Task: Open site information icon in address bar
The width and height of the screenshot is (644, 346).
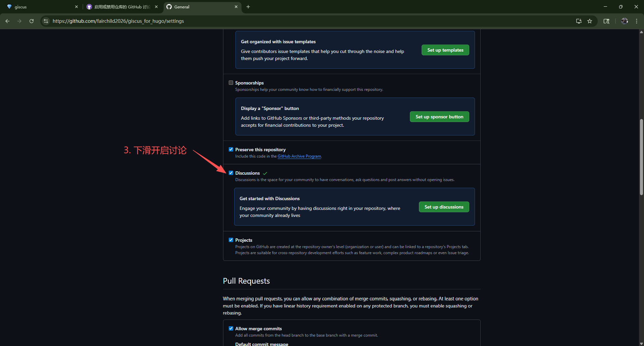Action: tap(46, 21)
